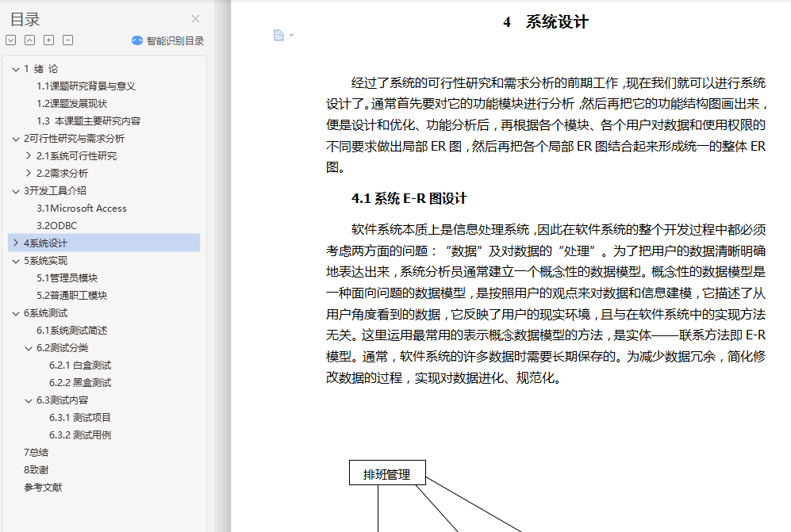Jump to 5.2普通职工模块

click(x=71, y=296)
